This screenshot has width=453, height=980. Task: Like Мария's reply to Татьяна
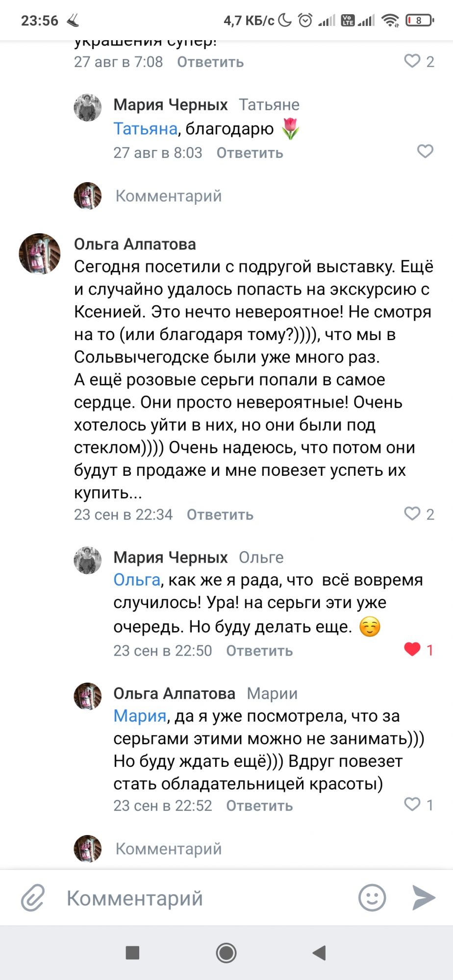point(425,151)
